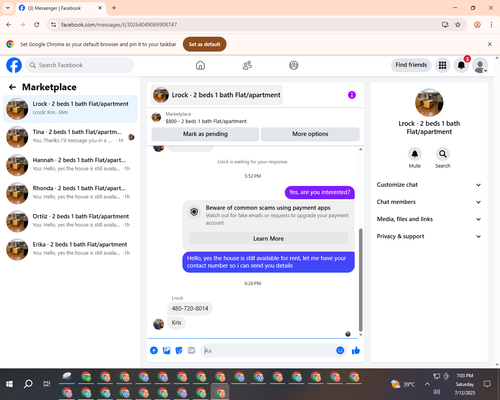Screen dimensions: 500x400
Task: Select the 'Yes, are you interested?' message
Action: 320,192
